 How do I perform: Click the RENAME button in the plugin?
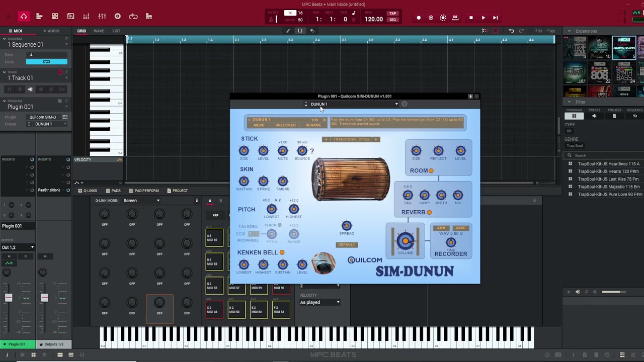(313, 125)
